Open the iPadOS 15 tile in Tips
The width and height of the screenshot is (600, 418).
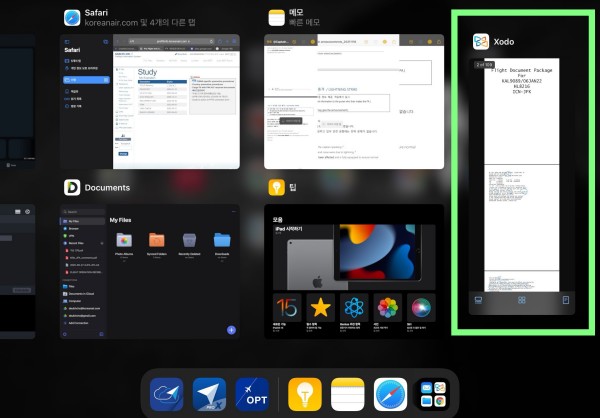point(287,308)
